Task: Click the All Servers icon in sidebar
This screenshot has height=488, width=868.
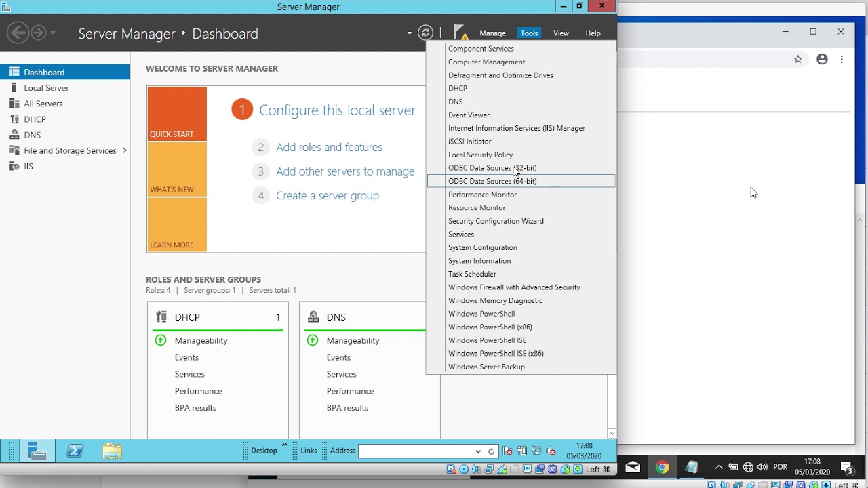Action: pyautogui.click(x=14, y=103)
